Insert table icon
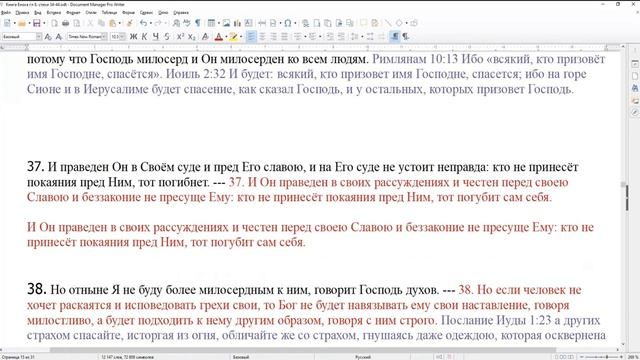This screenshot has height=360, width=640. (x=211, y=23)
